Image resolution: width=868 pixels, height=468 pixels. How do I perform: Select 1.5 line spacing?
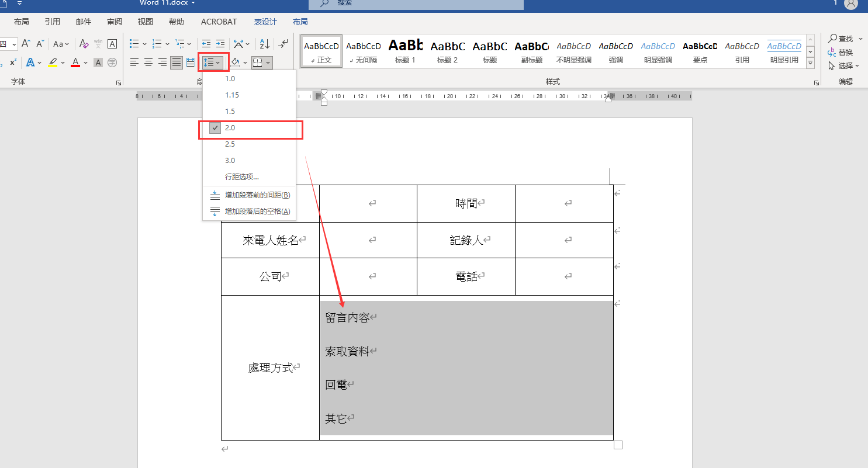click(x=250, y=112)
